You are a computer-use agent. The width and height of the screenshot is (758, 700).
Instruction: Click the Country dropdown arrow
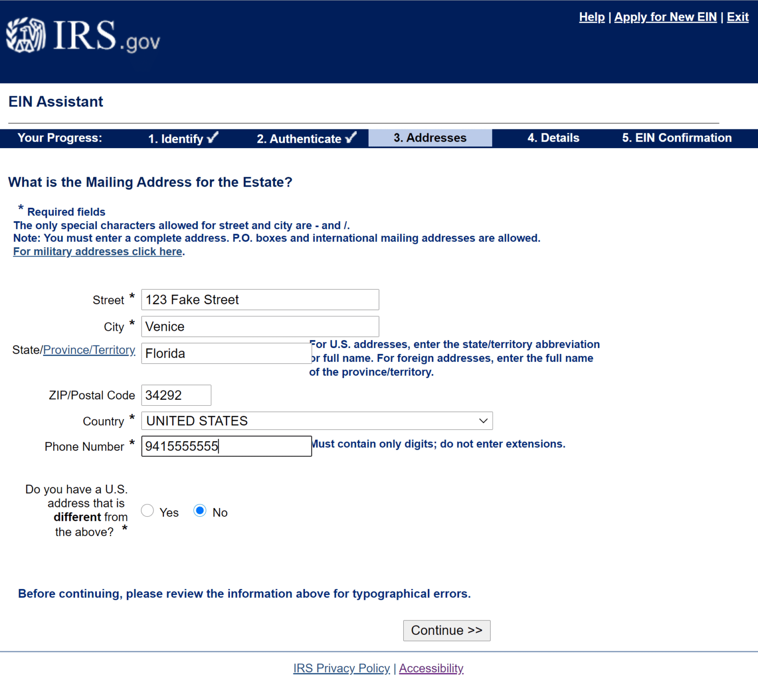pyautogui.click(x=483, y=421)
